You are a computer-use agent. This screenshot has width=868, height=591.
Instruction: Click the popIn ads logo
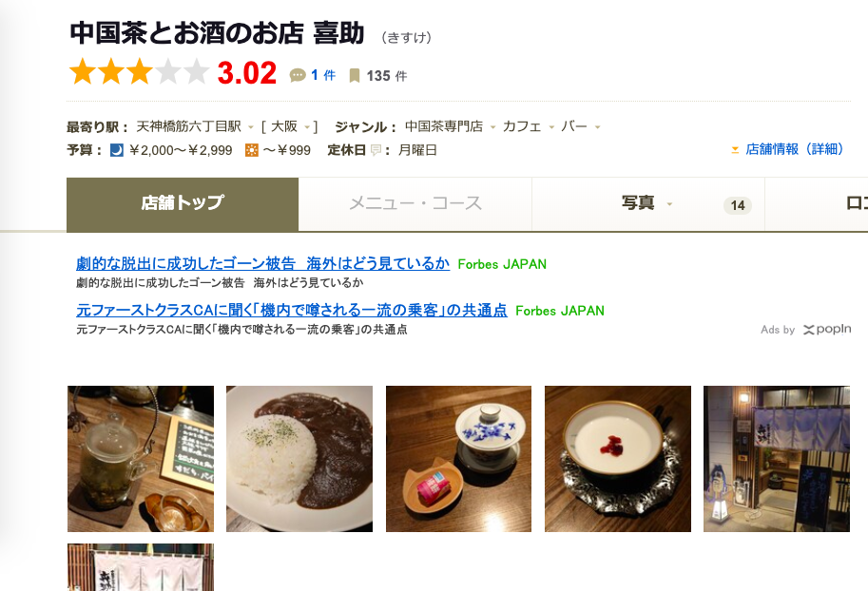point(827,330)
